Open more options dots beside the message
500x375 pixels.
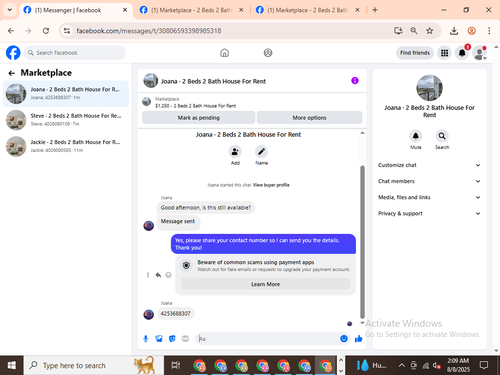148,275
